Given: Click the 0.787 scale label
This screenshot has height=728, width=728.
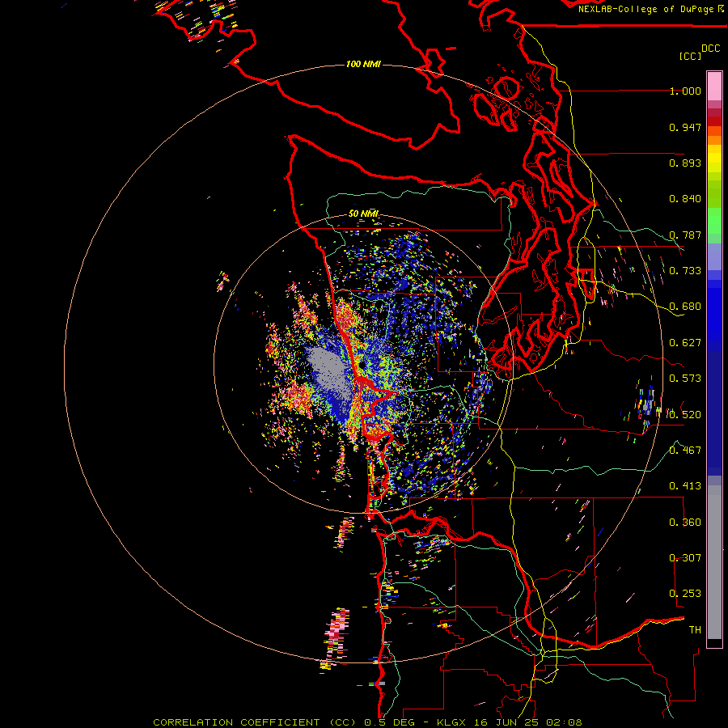Looking at the screenshot, I should 685,235.
